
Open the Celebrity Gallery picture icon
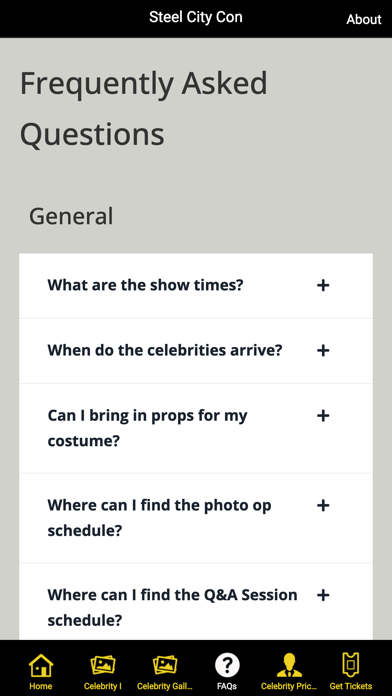coord(165,665)
